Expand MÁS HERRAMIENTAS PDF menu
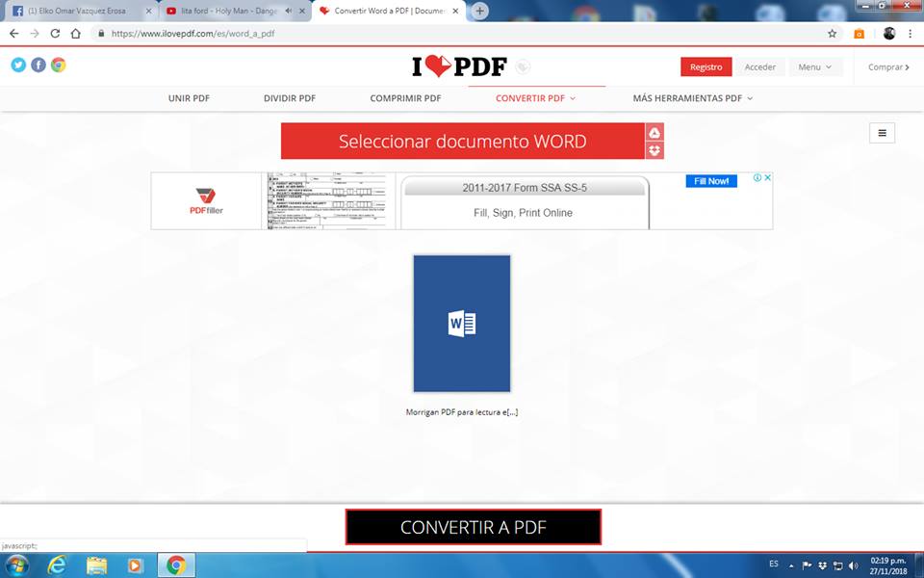924x578 pixels. tap(692, 98)
